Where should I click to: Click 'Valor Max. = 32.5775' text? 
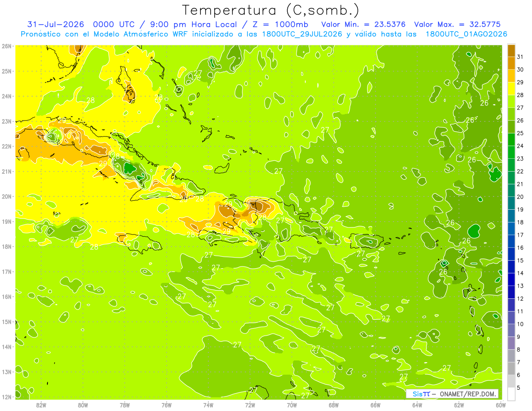coord(458,24)
